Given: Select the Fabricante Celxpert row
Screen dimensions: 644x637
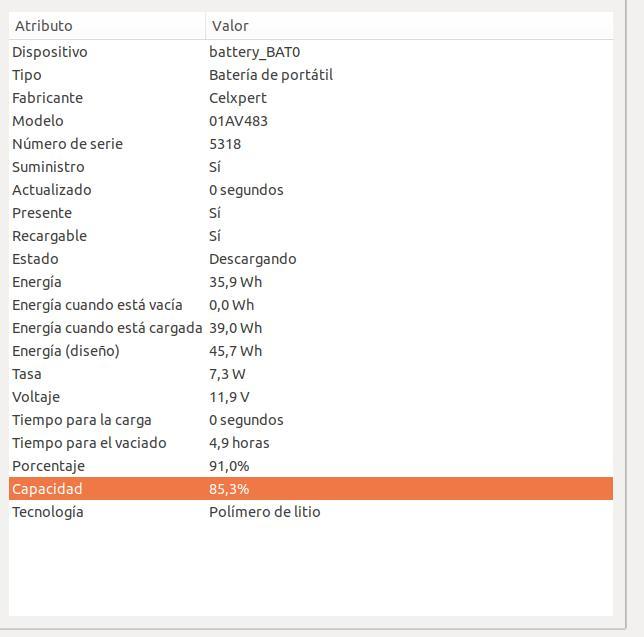Looking at the screenshot, I should click(x=311, y=98).
